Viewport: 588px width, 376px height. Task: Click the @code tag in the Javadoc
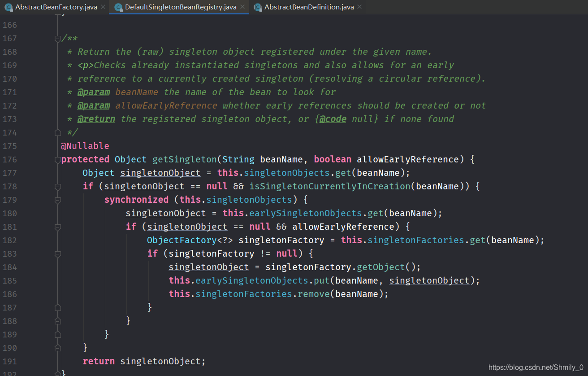coord(333,119)
